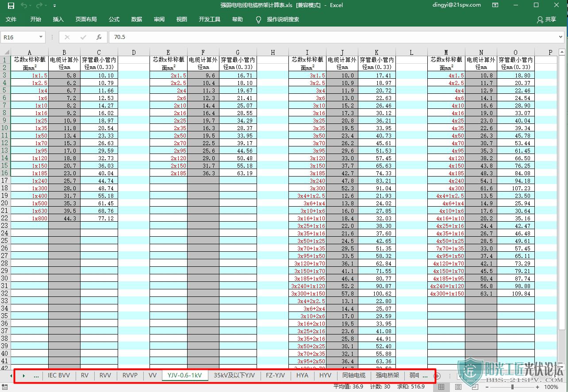The height and width of the screenshot is (392, 568).
Task: Click the Insert Function fx icon
Action: [x=99, y=38]
